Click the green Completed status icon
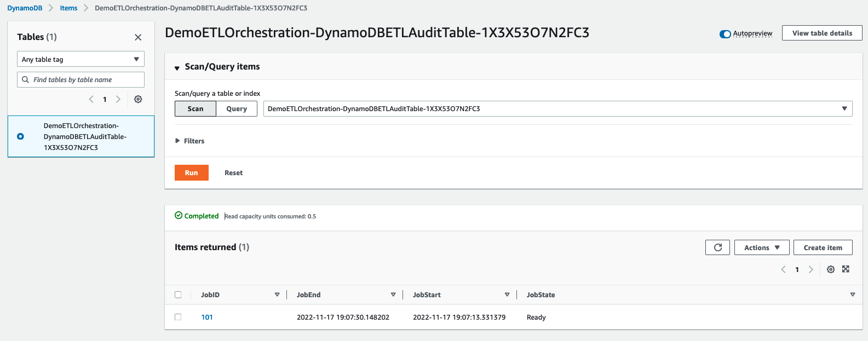The width and height of the screenshot is (868, 341). 179,216
